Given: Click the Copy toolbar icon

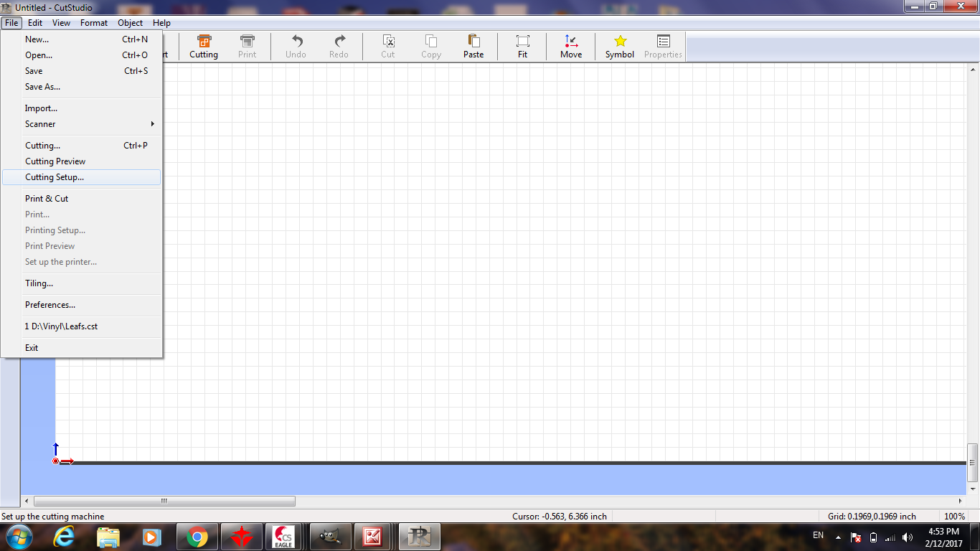Looking at the screenshot, I should click(431, 47).
